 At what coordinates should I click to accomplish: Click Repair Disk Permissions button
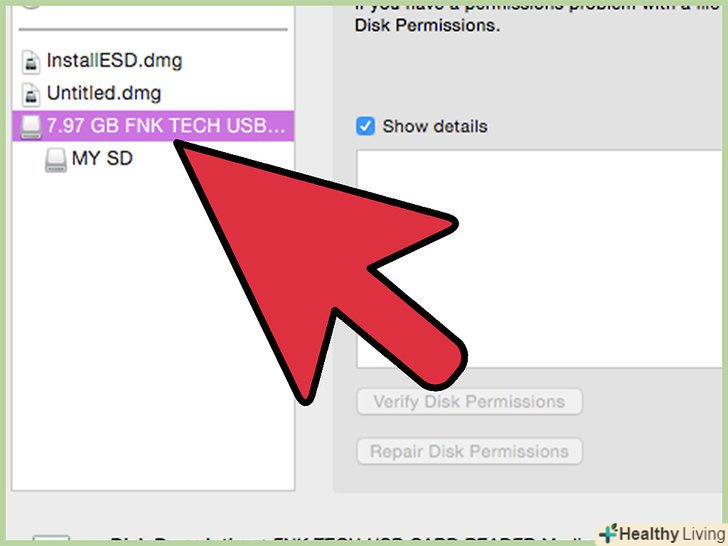click(x=469, y=451)
